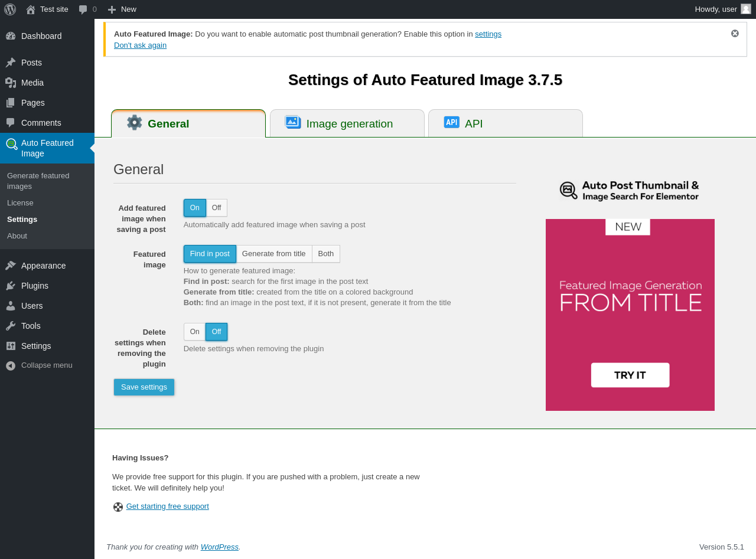
Task: Open Media via its sidebar icon
Action: [11, 83]
